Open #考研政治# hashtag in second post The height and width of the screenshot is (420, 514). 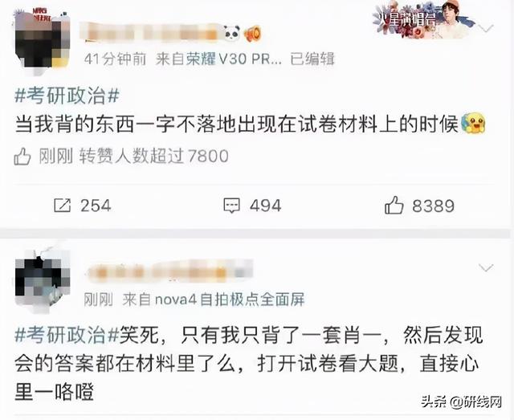pos(67,336)
